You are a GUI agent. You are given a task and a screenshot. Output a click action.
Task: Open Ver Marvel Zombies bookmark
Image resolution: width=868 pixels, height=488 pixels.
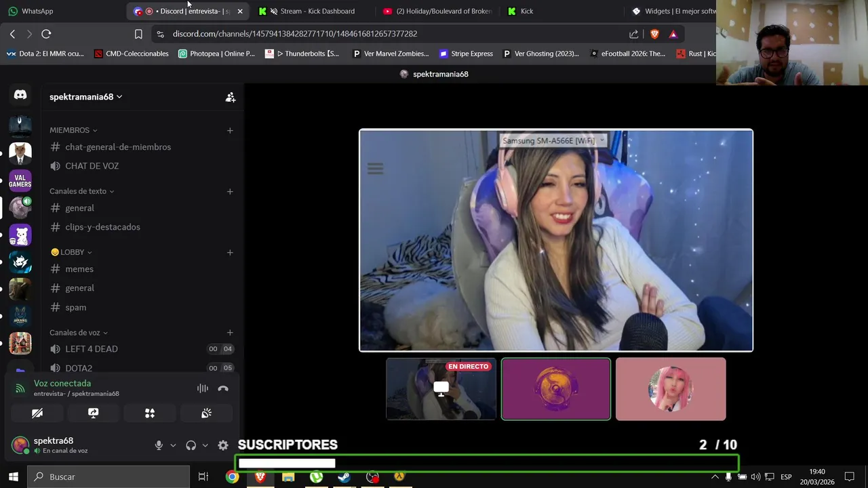(391, 54)
